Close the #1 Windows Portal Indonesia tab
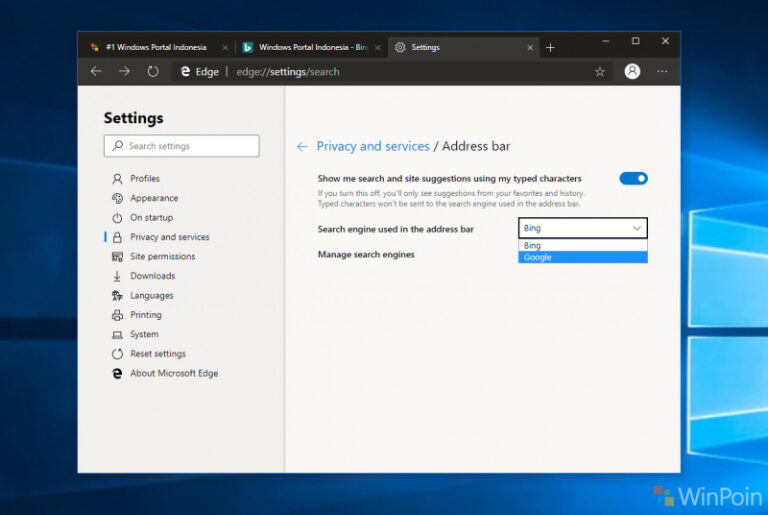This screenshot has height=515, width=768. pos(225,48)
